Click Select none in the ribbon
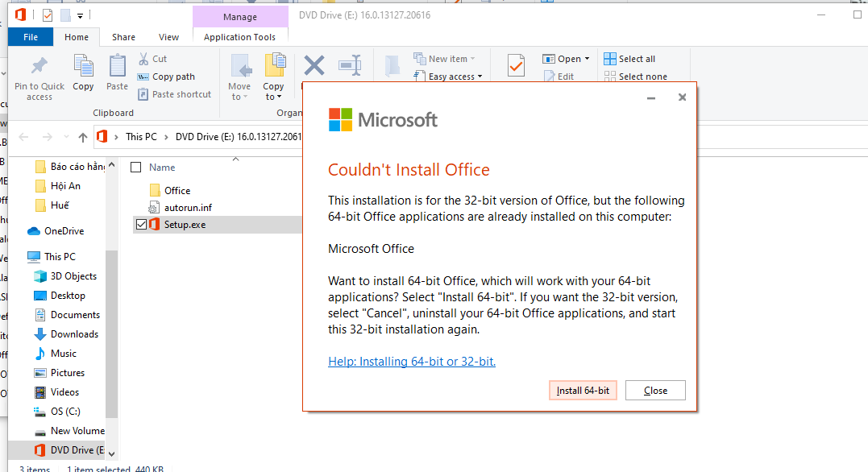Viewport: 868px width, 472px height. pyautogui.click(x=636, y=77)
